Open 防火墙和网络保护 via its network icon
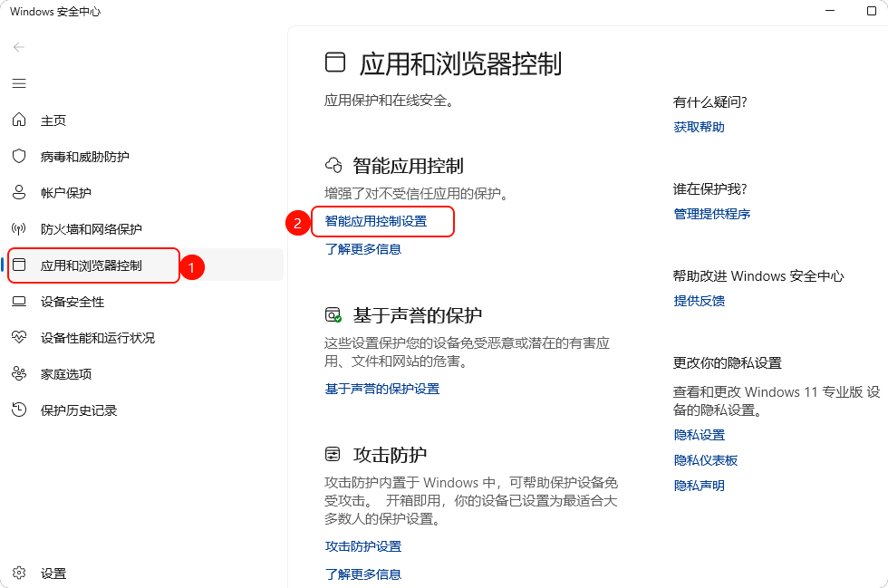The height and width of the screenshot is (588, 888). 19,228
